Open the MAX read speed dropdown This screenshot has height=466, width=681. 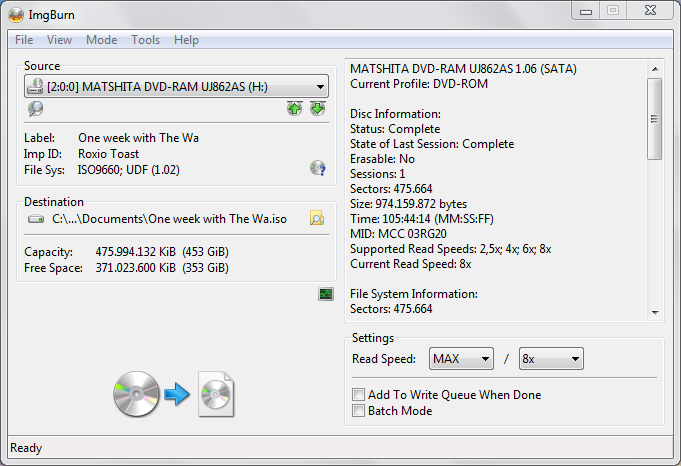461,359
